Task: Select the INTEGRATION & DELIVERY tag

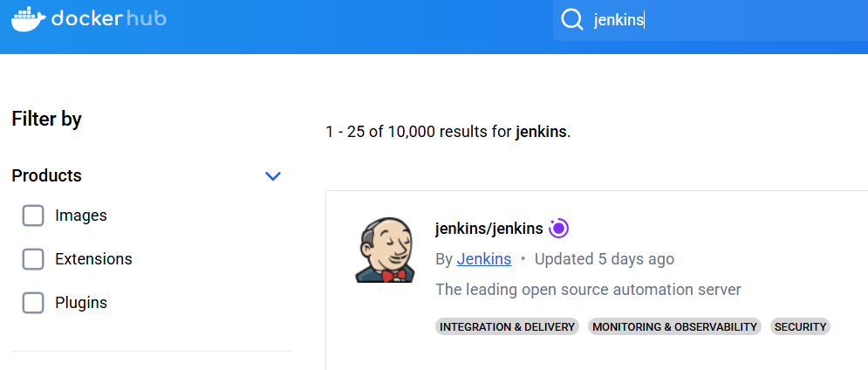Action: [x=507, y=326]
